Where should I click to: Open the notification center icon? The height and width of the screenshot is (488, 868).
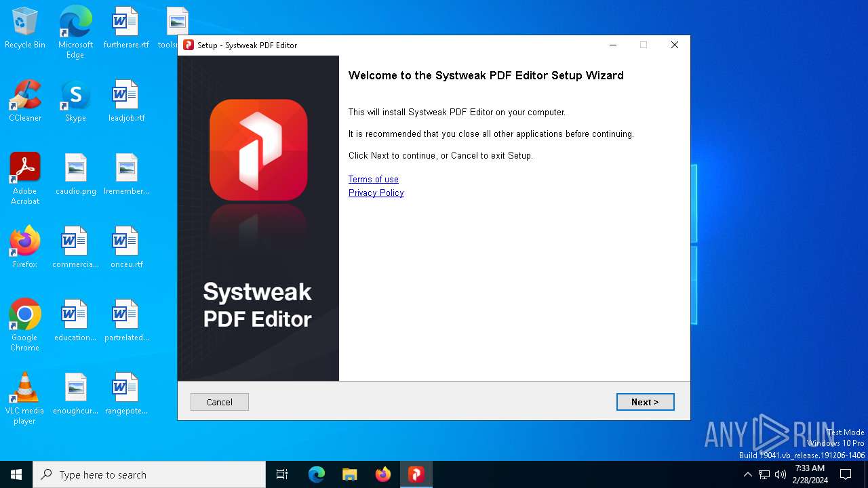pyautogui.click(x=846, y=474)
